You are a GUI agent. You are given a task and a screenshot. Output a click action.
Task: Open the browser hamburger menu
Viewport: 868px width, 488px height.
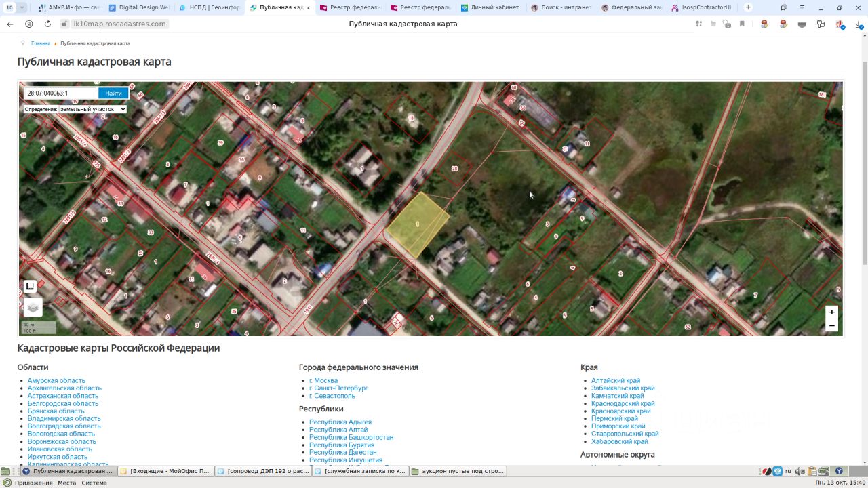(x=801, y=7)
